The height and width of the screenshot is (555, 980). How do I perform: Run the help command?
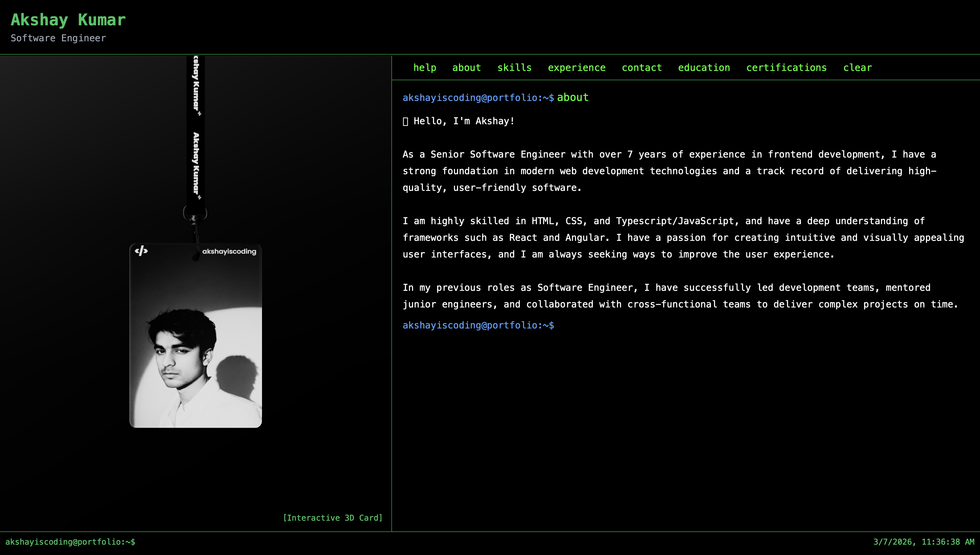424,68
